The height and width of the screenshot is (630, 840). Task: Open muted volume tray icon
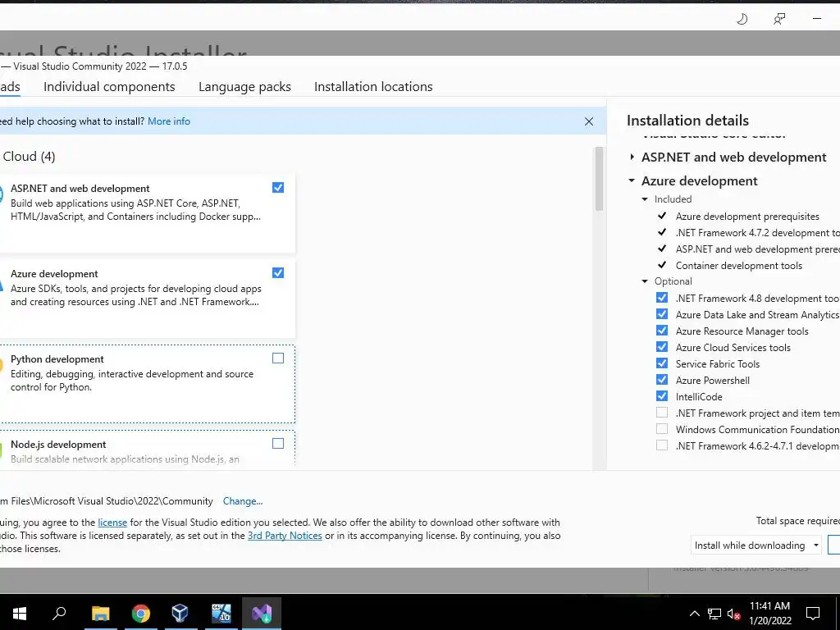(x=734, y=614)
